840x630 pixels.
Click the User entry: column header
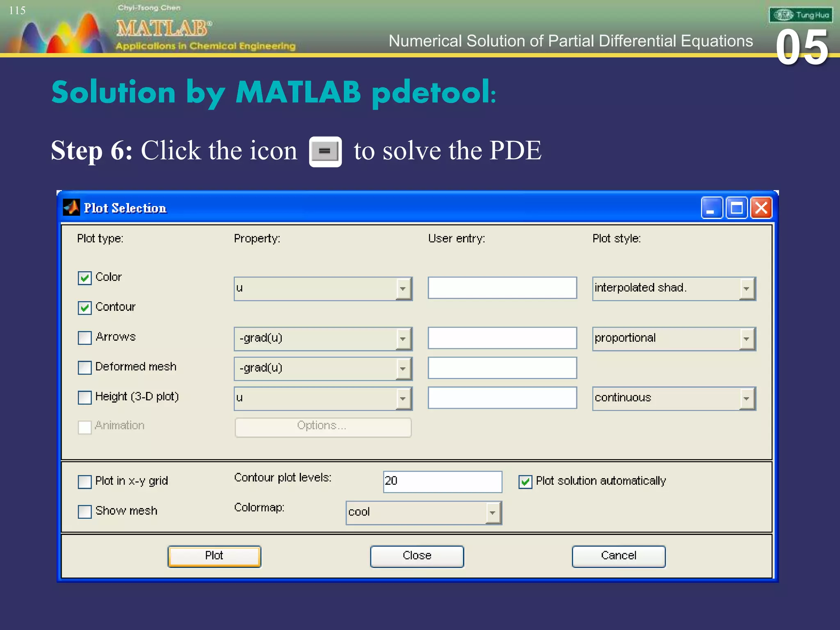pos(457,239)
